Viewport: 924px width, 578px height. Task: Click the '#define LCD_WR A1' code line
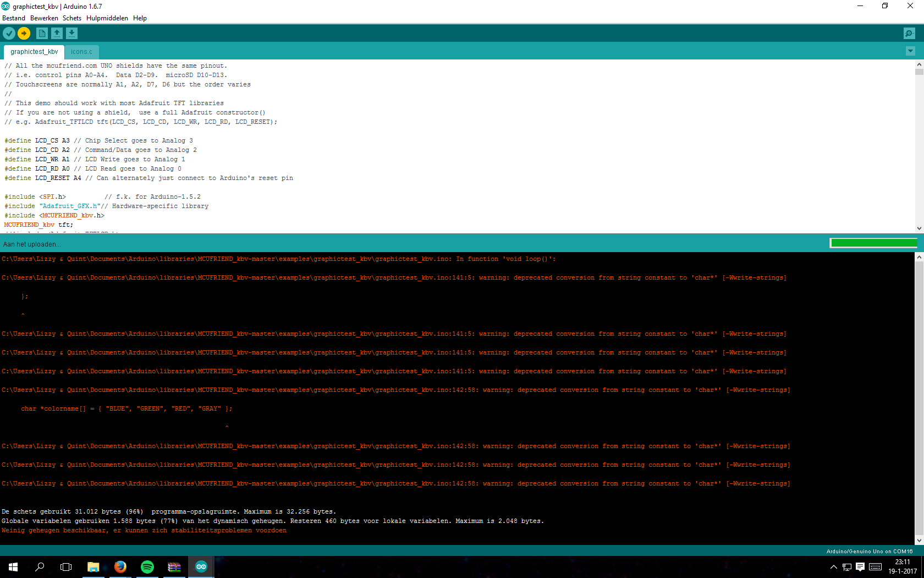click(95, 159)
